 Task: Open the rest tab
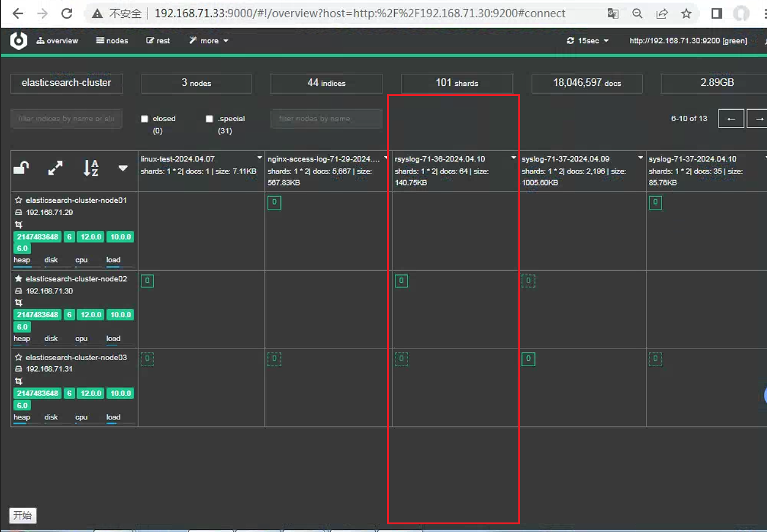(158, 41)
